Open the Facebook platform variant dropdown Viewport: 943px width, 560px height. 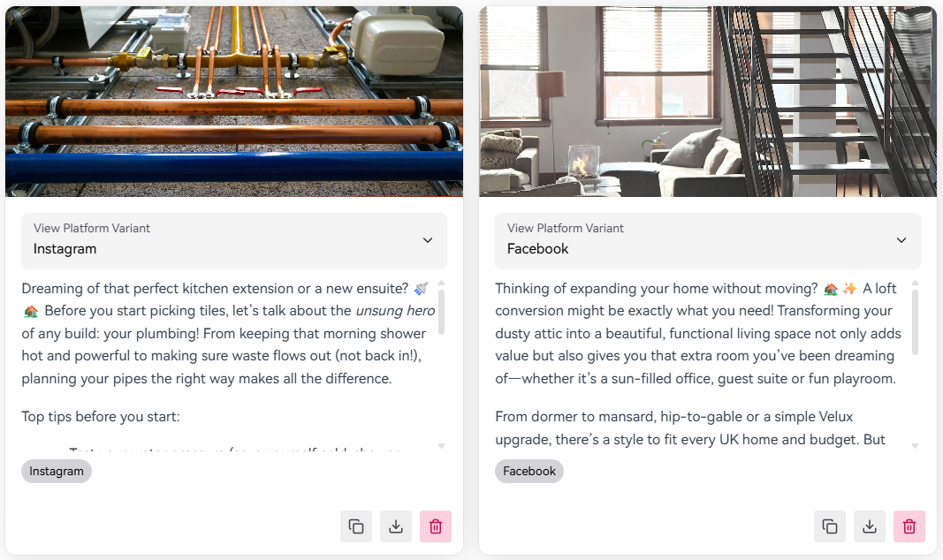click(x=708, y=239)
